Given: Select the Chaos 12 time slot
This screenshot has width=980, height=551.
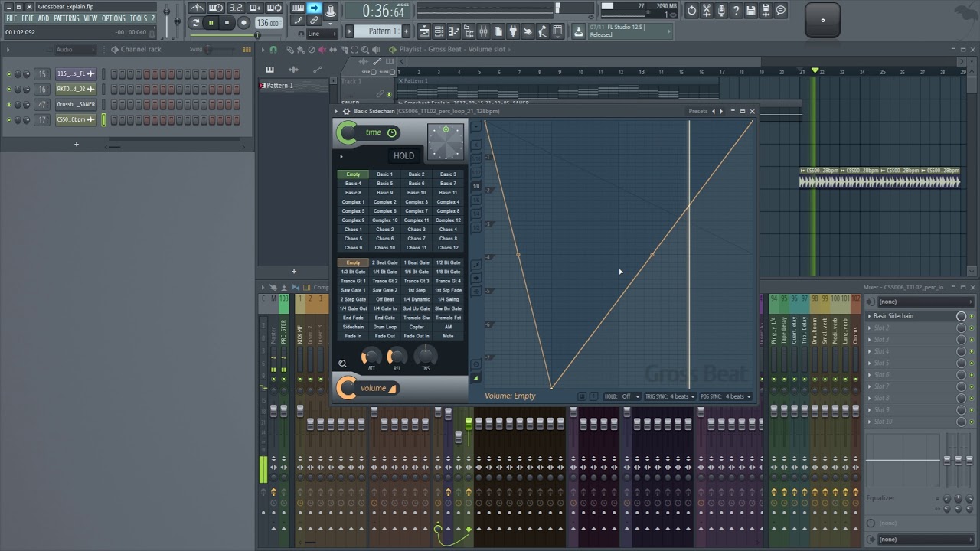Looking at the screenshot, I should tap(449, 248).
